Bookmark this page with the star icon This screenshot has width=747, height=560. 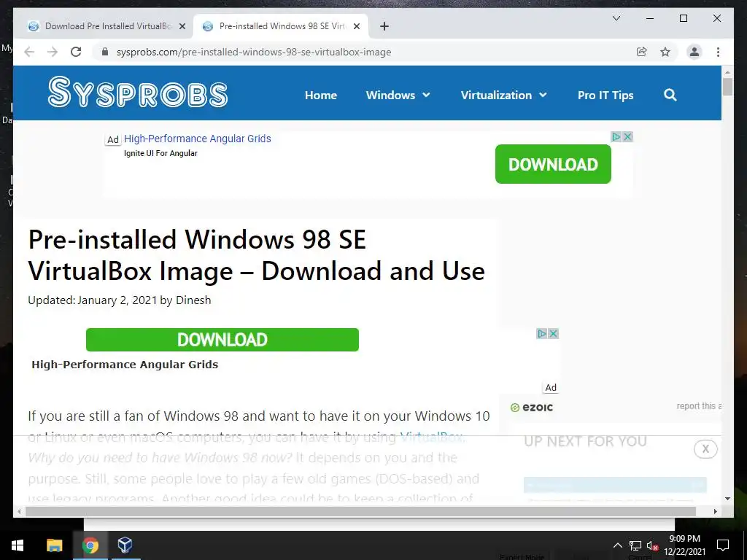coord(665,52)
